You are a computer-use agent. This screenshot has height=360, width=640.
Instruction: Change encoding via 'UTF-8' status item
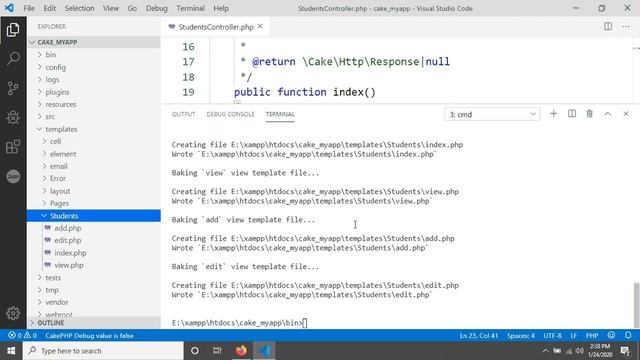[x=552, y=336]
